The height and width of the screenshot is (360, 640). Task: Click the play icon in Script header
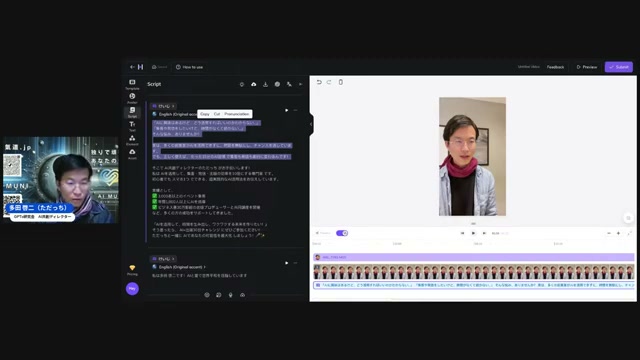[x=300, y=84]
